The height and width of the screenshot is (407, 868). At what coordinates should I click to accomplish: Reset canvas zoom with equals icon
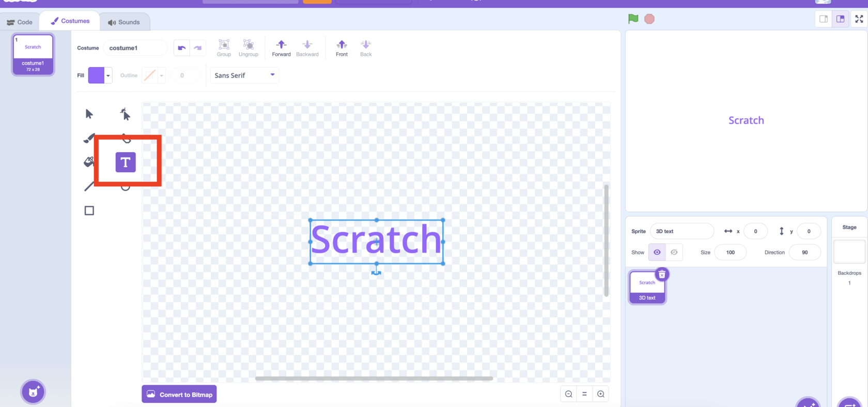click(584, 394)
